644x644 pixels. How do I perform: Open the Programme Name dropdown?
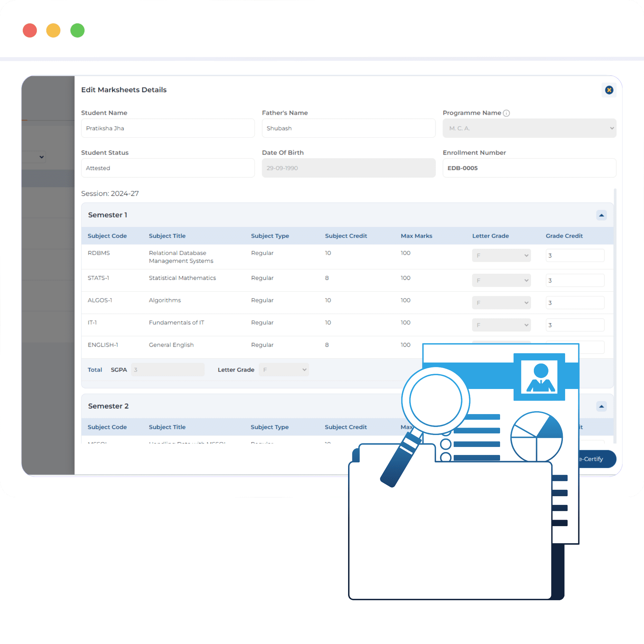(x=529, y=128)
